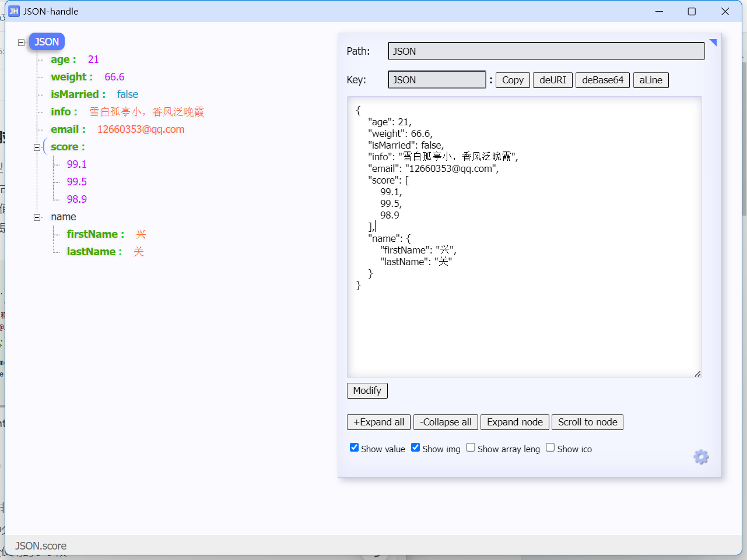Toggle the Show img checkbox

coord(415,448)
